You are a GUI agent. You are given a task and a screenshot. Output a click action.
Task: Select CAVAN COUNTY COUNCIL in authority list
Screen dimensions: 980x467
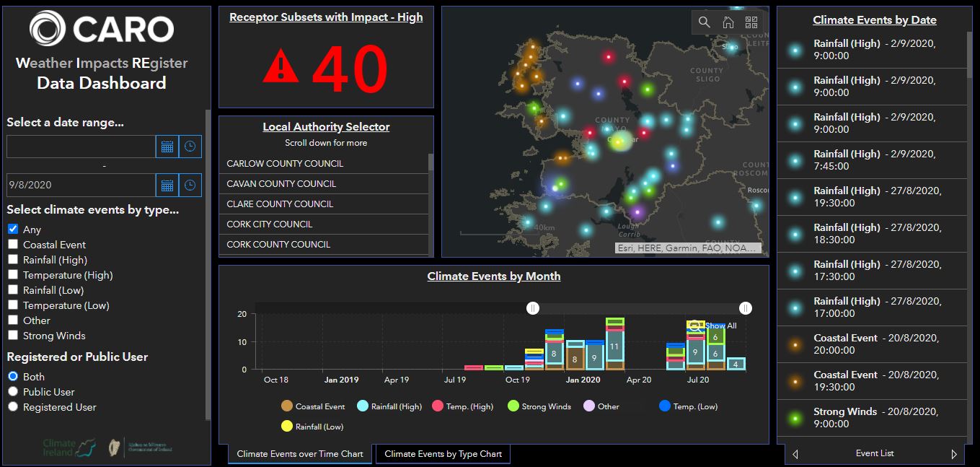281,184
